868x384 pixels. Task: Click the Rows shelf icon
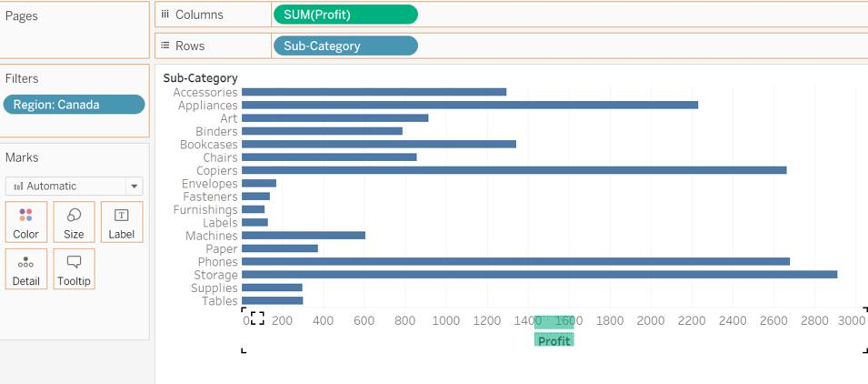(165, 45)
